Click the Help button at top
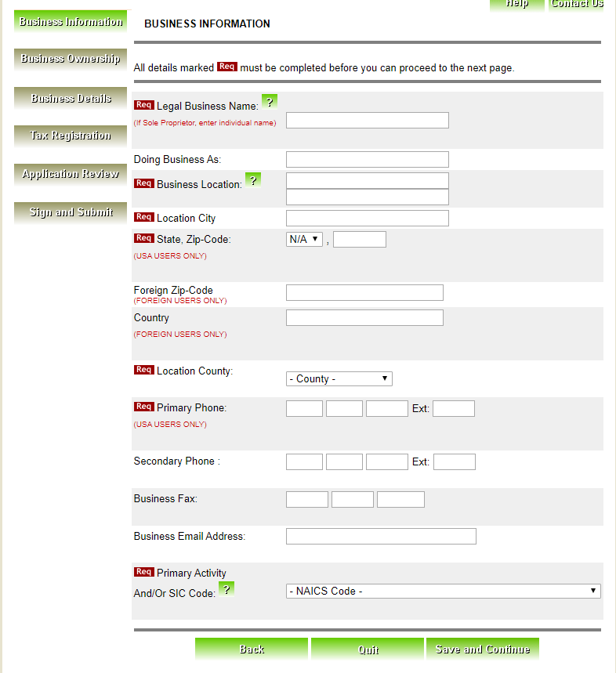616x673 pixels. point(517,4)
